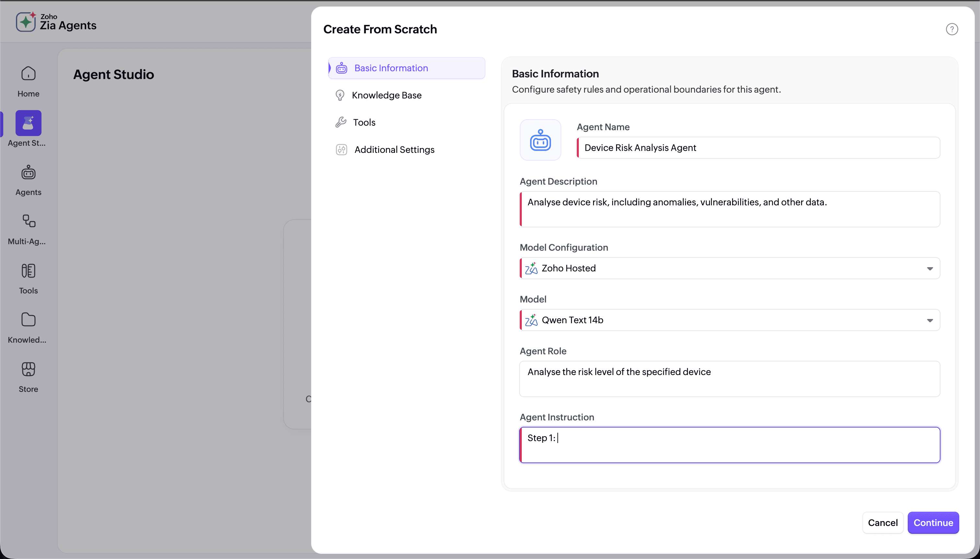The image size is (980, 559).
Task: Click the Basic Information robot icon
Action: (342, 68)
